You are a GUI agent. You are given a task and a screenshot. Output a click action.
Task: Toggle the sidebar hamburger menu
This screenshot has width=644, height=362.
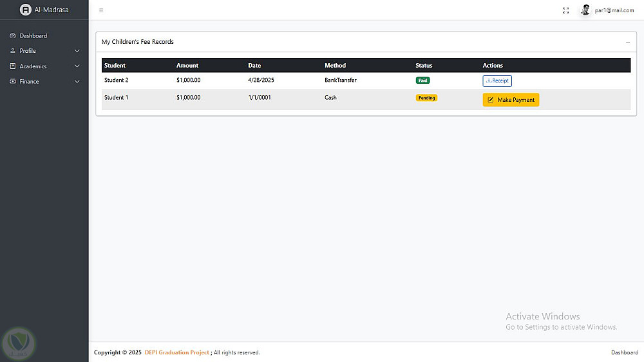point(101,10)
